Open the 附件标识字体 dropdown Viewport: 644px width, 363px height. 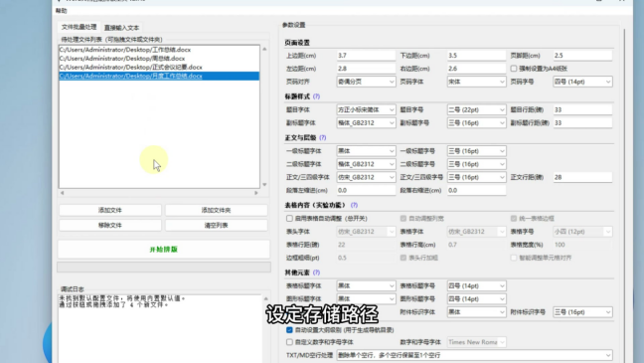(476, 312)
